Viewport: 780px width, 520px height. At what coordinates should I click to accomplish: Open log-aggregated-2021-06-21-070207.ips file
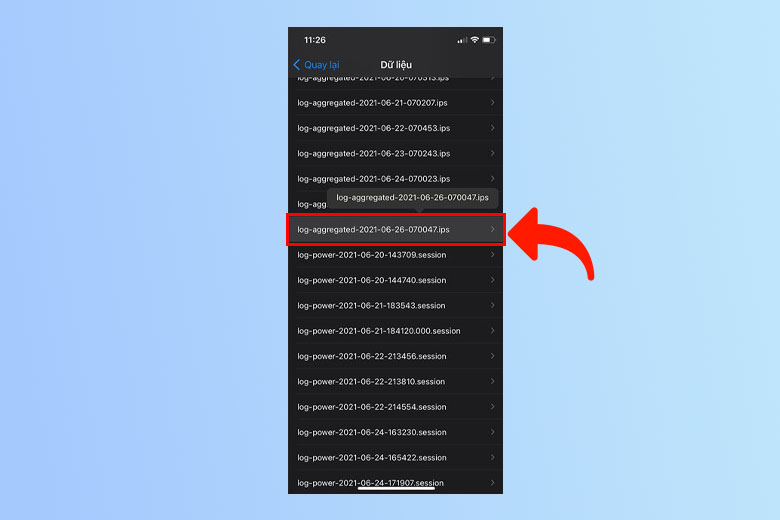(374, 103)
